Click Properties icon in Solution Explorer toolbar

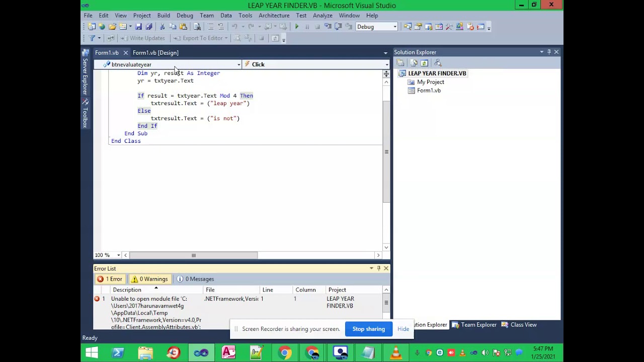tap(400, 63)
